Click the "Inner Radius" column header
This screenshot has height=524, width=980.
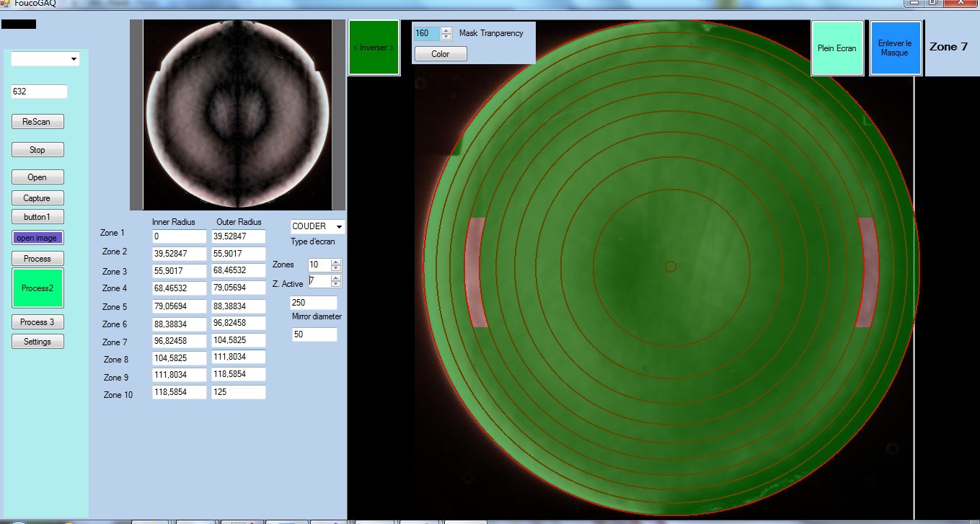point(174,222)
